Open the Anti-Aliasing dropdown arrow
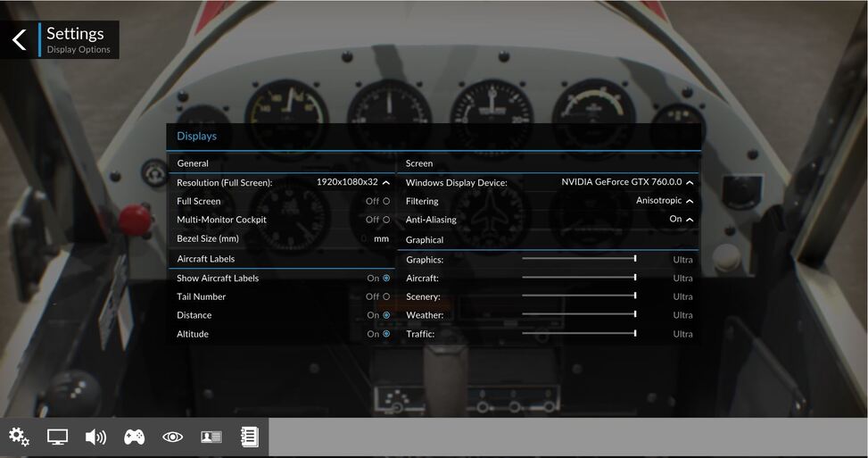This screenshot has width=868, height=458. pyautogui.click(x=690, y=220)
